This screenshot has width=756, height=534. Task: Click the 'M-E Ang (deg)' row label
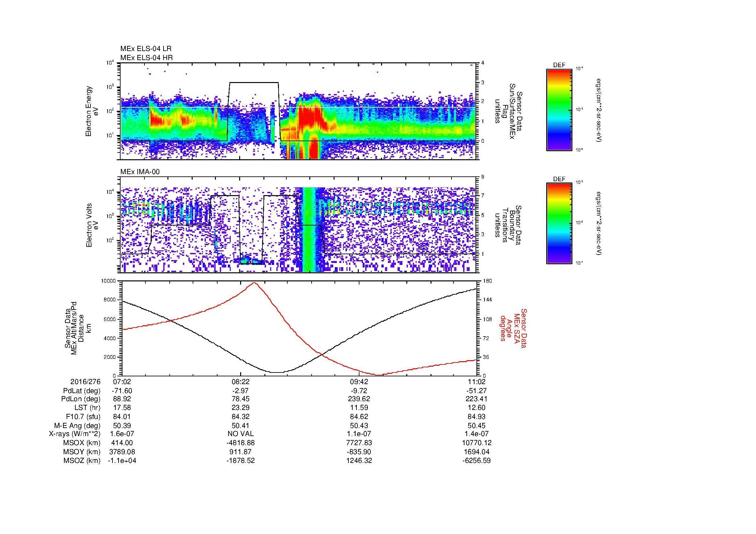pos(77,425)
